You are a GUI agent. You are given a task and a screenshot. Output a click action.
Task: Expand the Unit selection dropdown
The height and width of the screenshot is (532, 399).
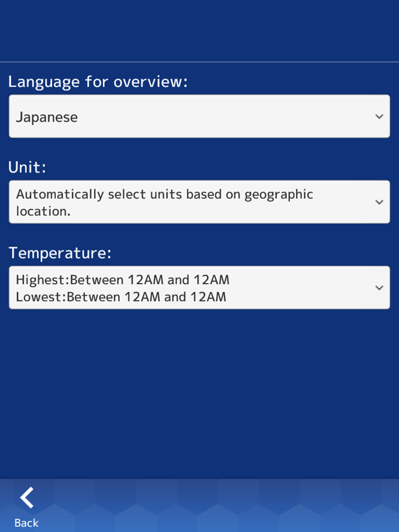pos(199,202)
